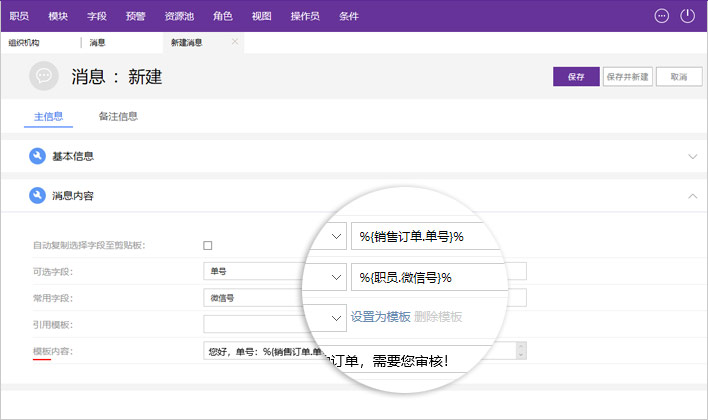
Task: Close the 新建消息 tab
Action: point(235,42)
